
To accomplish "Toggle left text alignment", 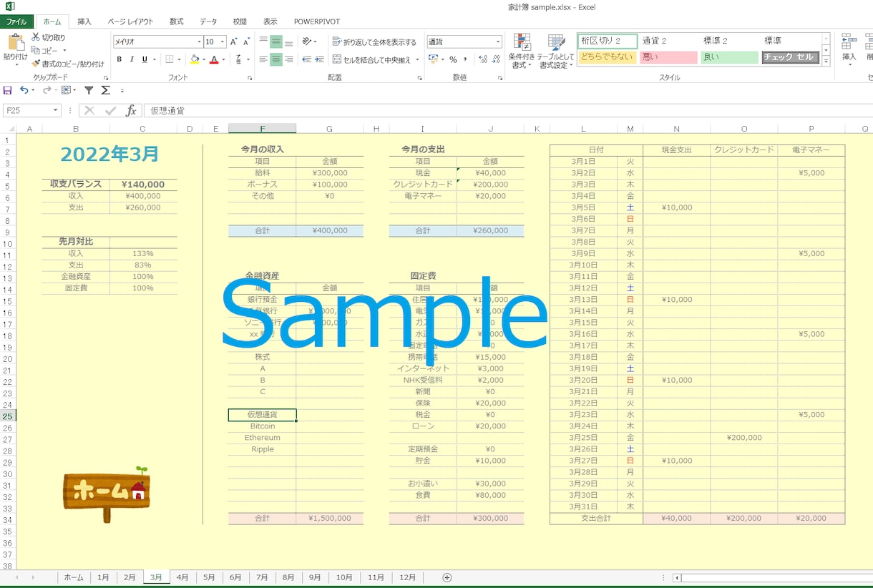I will (263, 59).
